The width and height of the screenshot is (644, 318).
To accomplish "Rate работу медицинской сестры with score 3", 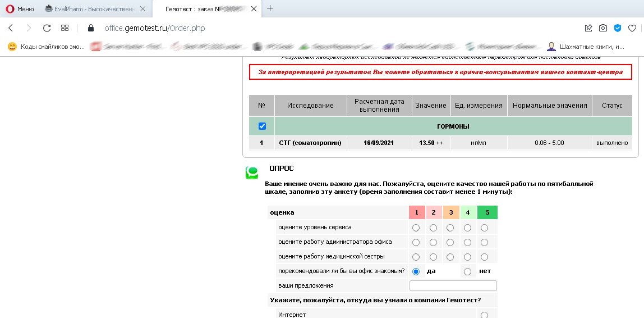I will coord(450,257).
